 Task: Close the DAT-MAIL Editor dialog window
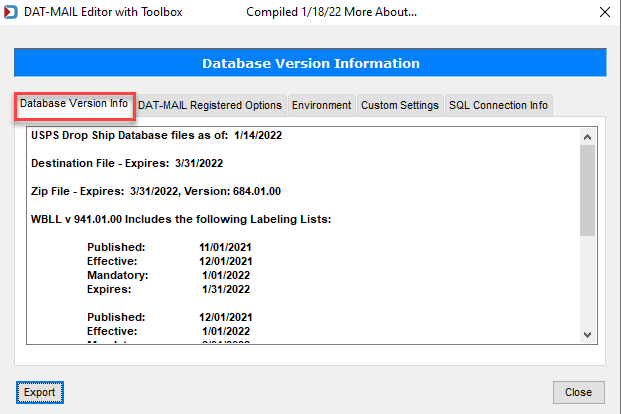(x=604, y=12)
